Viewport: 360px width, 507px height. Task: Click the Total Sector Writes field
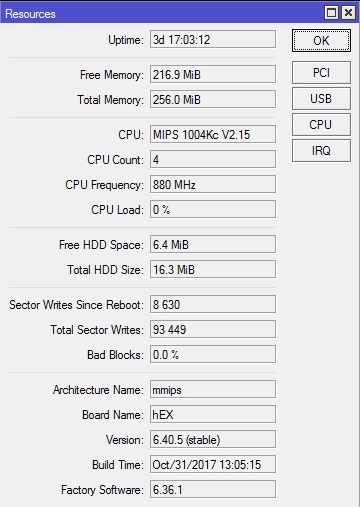[213, 329]
